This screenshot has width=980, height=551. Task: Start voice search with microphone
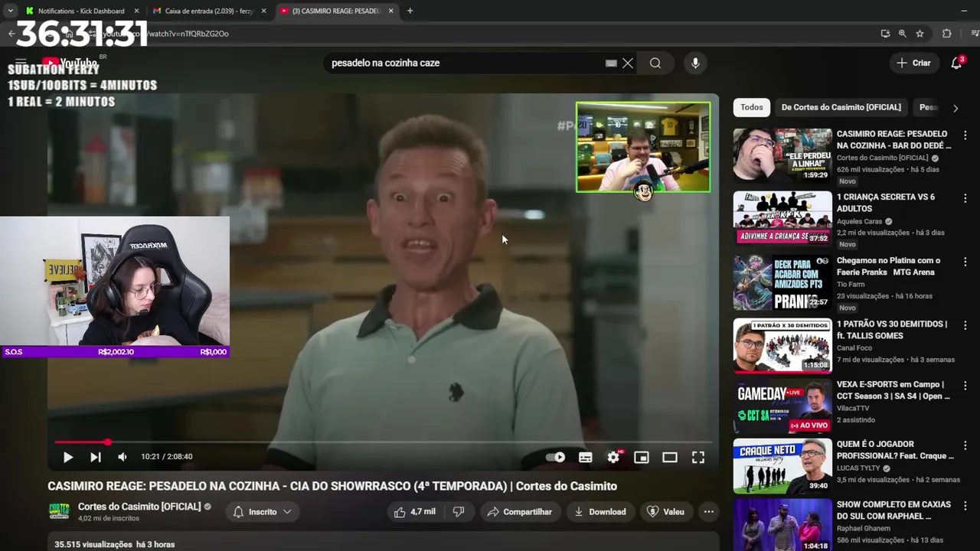(695, 63)
